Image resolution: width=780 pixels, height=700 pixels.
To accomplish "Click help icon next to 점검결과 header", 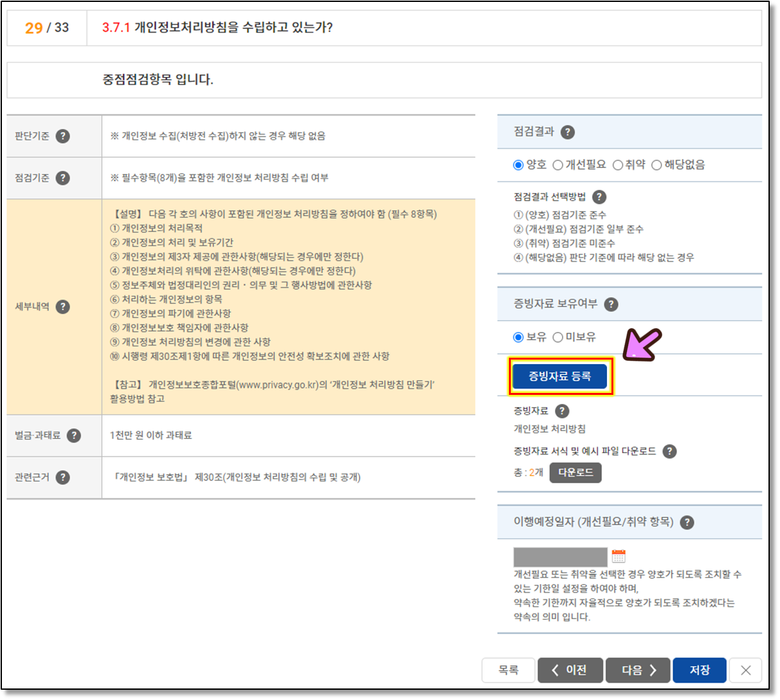I will [x=568, y=132].
